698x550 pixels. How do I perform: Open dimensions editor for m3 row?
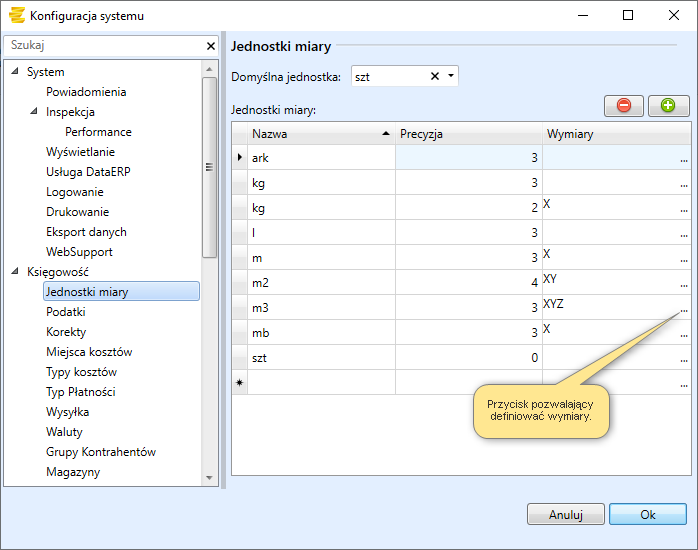684,309
